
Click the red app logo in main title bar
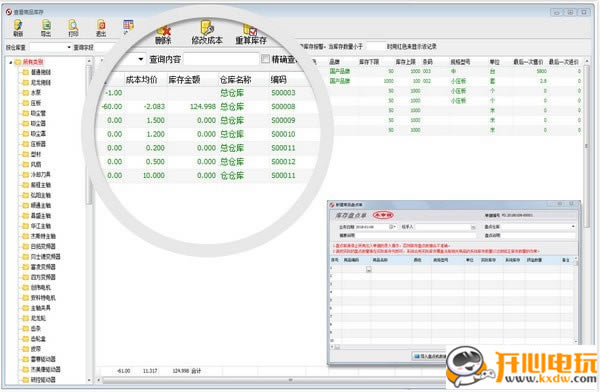point(9,12)
